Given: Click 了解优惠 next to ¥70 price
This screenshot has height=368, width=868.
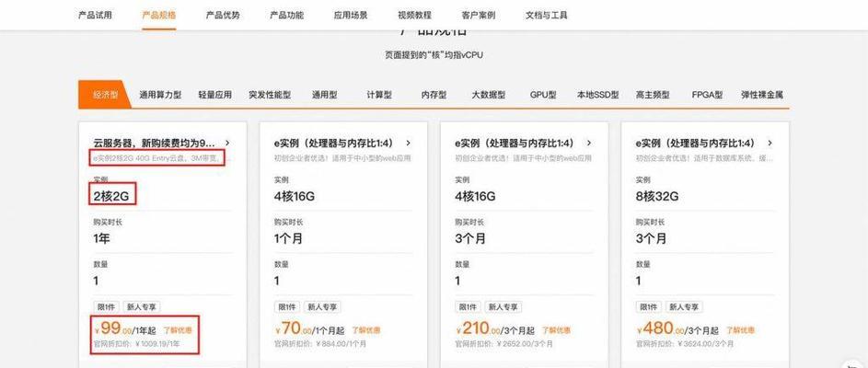Looking at the screenshot, I should click(366, 330).
